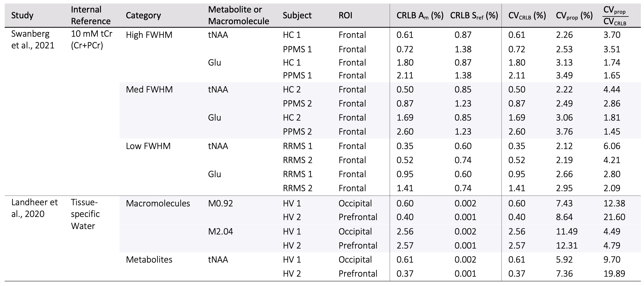Click the Landheer et al., 2020 cell
Screen dimensions: 644x286
click(34, 208)
